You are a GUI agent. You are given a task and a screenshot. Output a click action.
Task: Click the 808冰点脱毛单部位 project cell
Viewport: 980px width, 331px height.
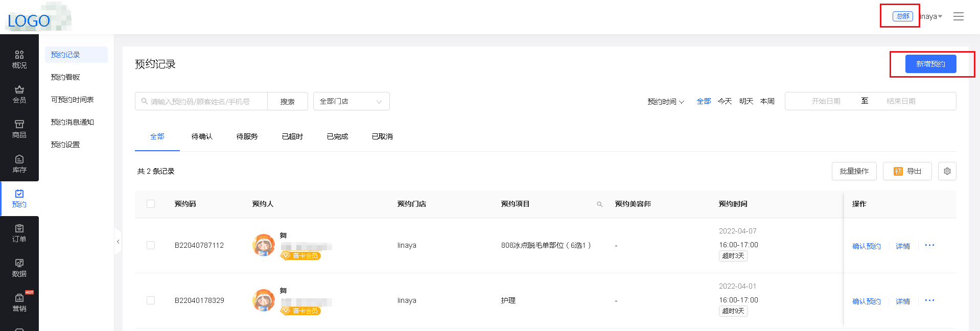(x=546, y=245)
